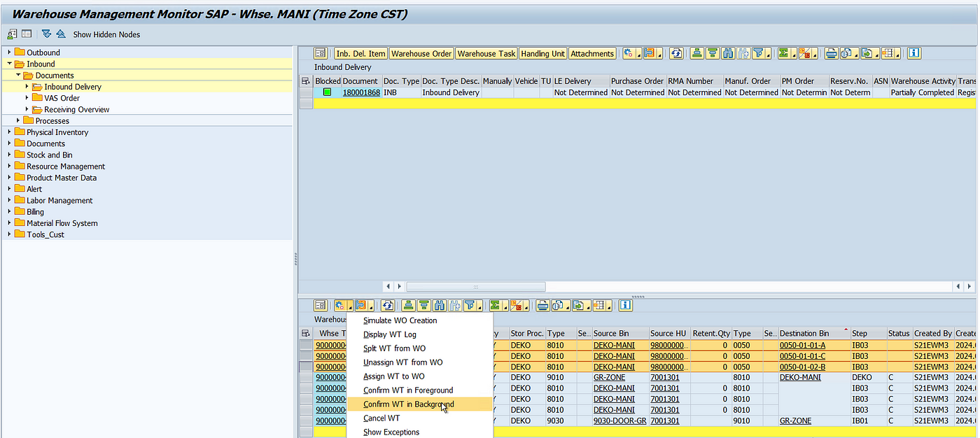Select Cancel WT from context menu
Viewport: 980px width, 438px height.
click(381, 418)
